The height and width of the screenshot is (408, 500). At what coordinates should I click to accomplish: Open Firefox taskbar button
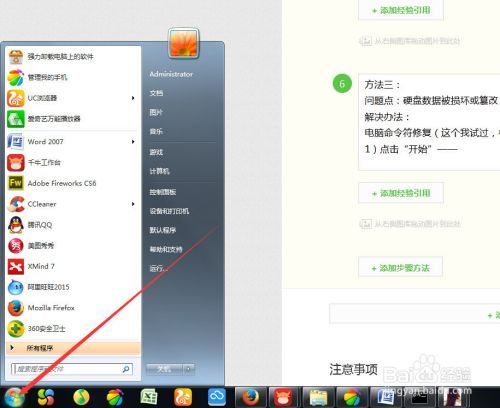(250, 397)
